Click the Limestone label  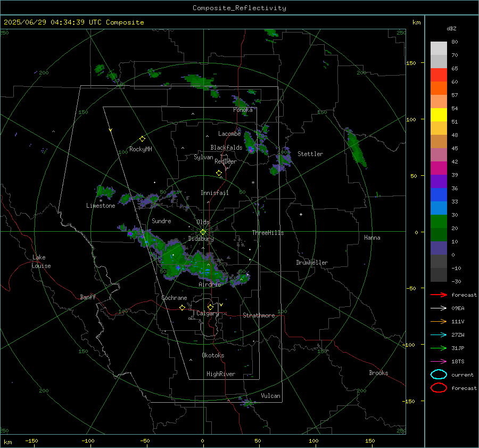pos(101,206)
